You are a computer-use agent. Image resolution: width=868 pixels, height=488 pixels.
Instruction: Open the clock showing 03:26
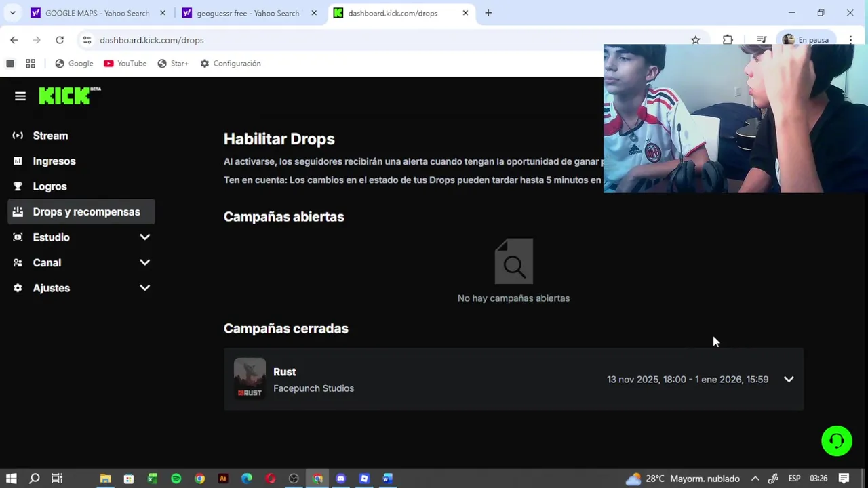[x=818, y=479]
